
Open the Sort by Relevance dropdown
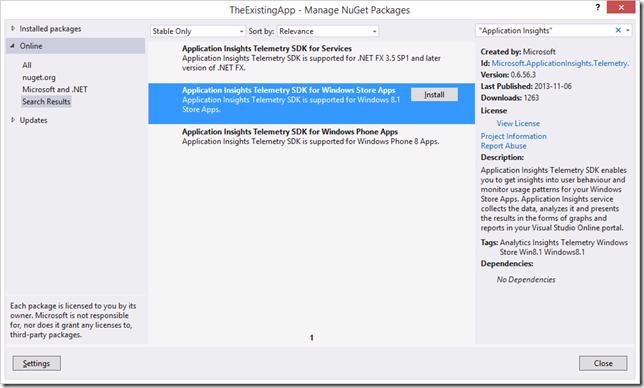point(328,31)
